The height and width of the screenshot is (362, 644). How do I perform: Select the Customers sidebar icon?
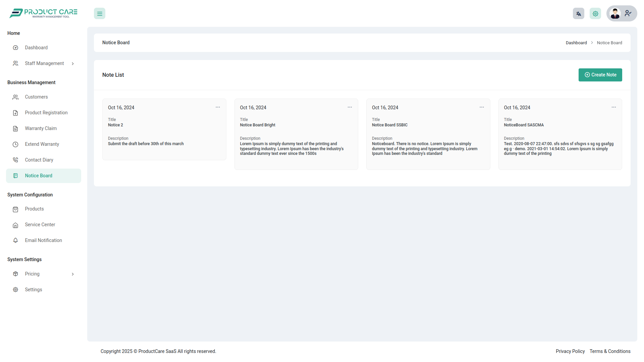pyautogui.click(x=15, y=97)
